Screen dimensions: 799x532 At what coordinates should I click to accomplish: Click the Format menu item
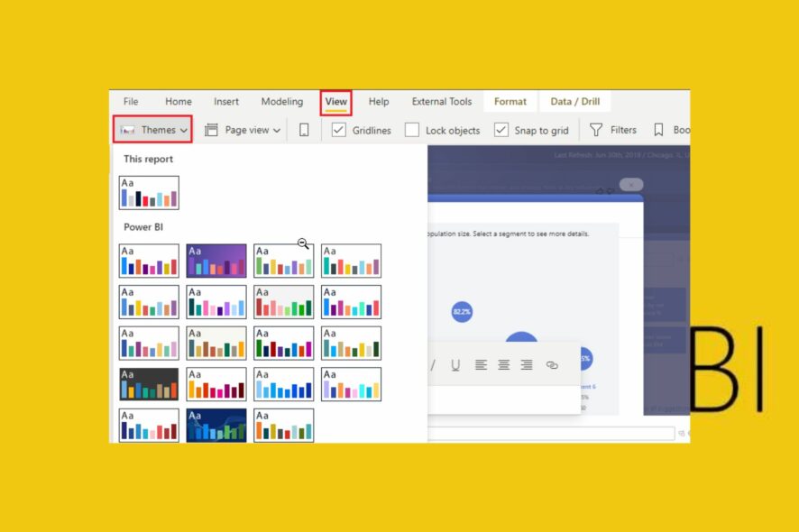tap(510, 101)
